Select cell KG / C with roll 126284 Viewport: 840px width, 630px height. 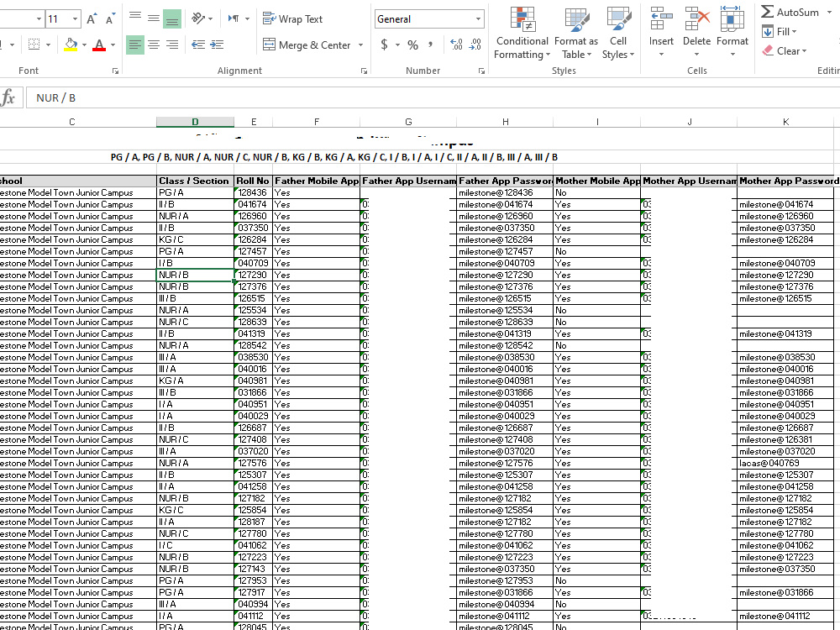coord(195,240)
